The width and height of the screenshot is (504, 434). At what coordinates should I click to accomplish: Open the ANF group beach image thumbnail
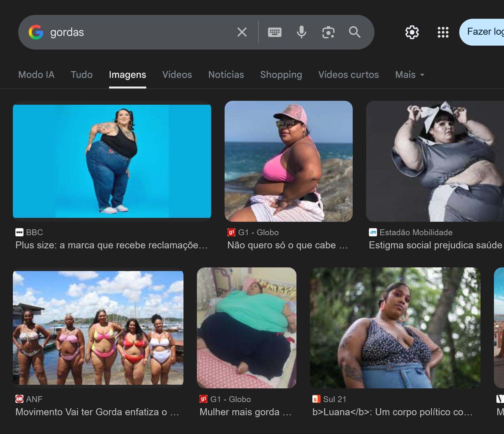pyautogui.click(x=98, y=328)
